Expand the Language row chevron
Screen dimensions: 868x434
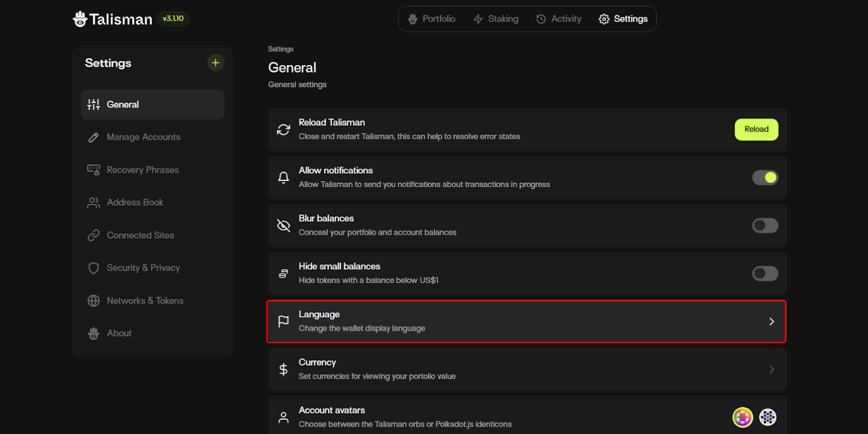click(771, 322)
